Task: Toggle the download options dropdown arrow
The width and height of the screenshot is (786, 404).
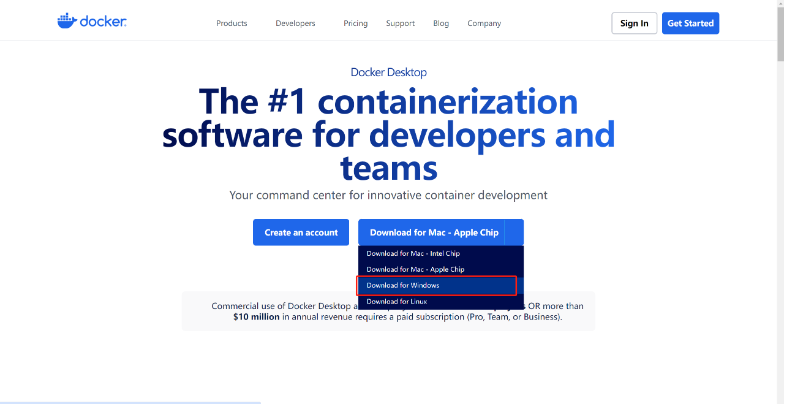Action: [514, 232]
